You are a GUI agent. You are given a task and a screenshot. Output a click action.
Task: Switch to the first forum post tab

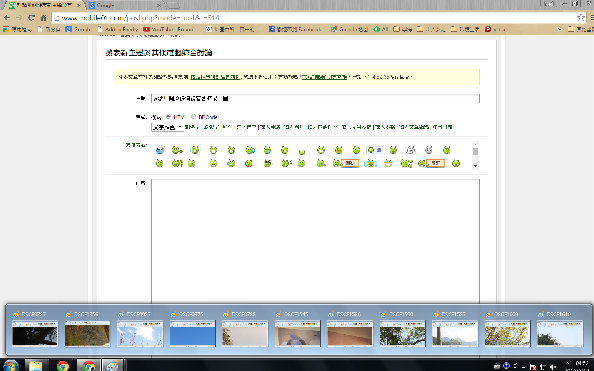pyautogui.click(x=44, y=5)
